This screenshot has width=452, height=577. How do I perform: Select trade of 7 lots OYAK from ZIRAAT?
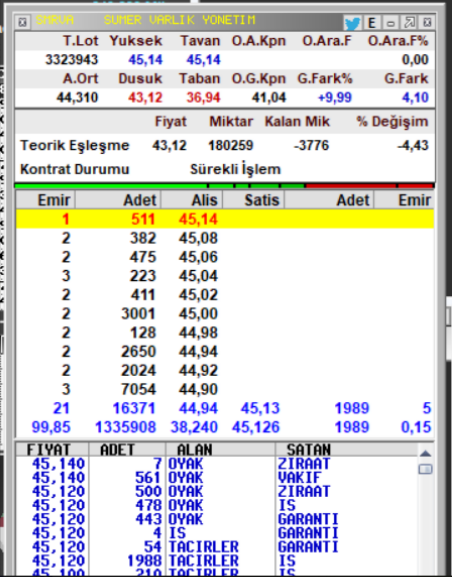click(217, 464)
